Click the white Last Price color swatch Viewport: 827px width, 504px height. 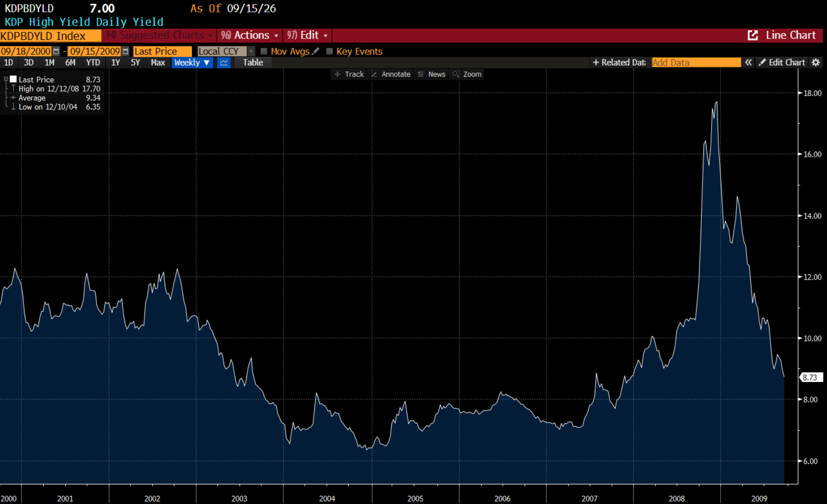click(13, 79)
